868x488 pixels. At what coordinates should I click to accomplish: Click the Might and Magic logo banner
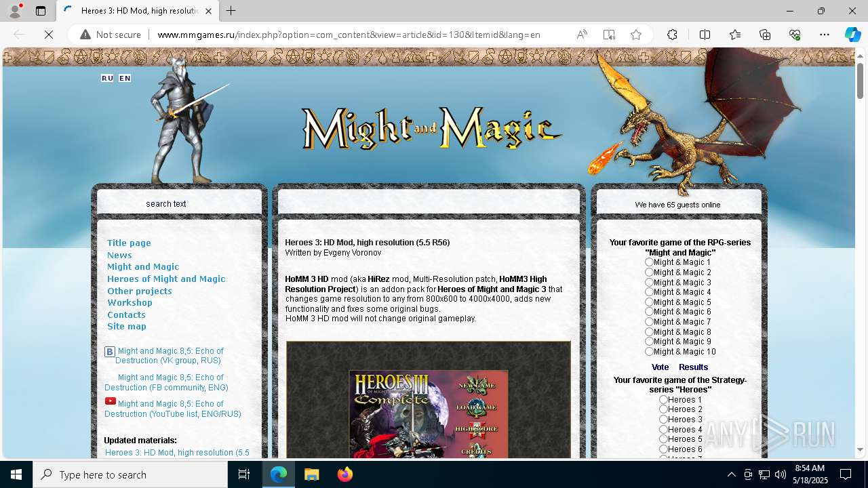432,129
